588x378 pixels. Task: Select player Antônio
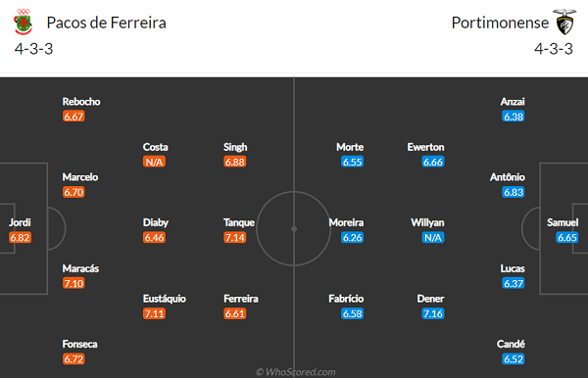point(508,177)
